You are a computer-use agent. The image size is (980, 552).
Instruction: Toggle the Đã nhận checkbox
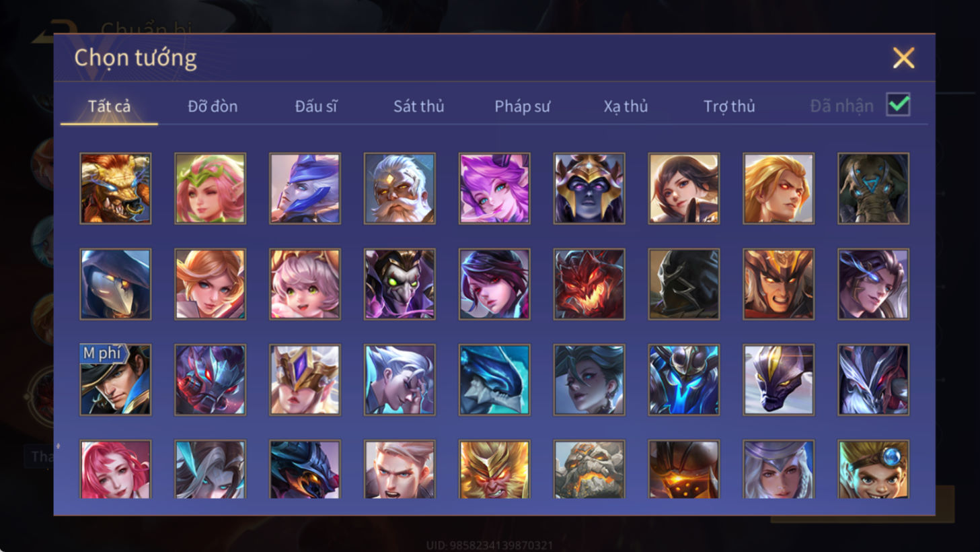pos(898,105)
